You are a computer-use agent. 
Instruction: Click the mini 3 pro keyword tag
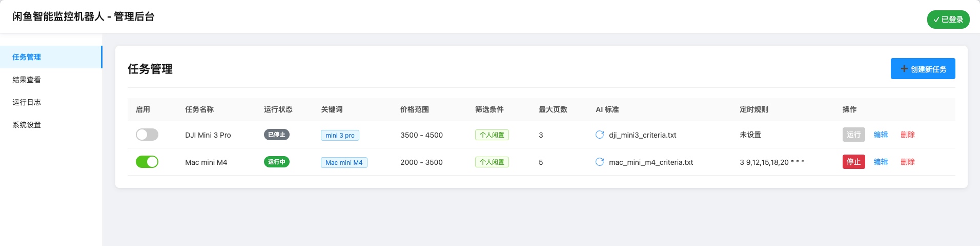340,135
